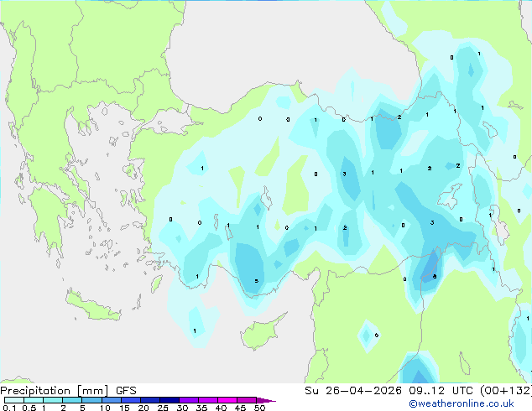Click the 25–30 mm navy legend swatch
Screen dimensions: 532x411
coord(170,400)
